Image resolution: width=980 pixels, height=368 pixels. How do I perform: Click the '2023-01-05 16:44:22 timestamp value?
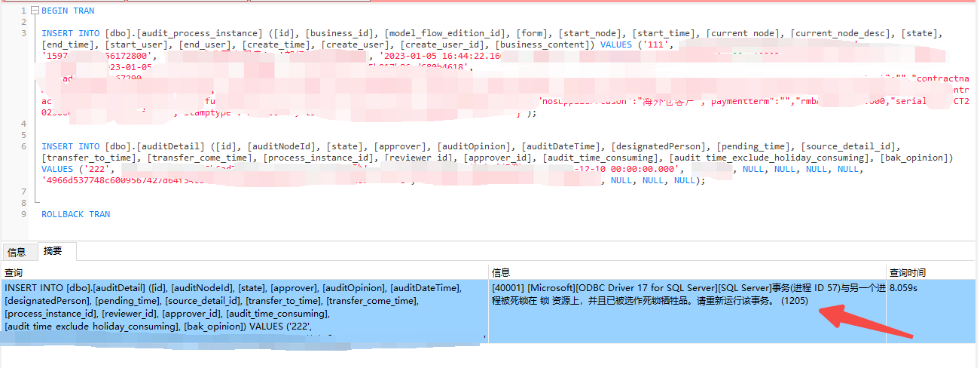(x=442, y=56)
